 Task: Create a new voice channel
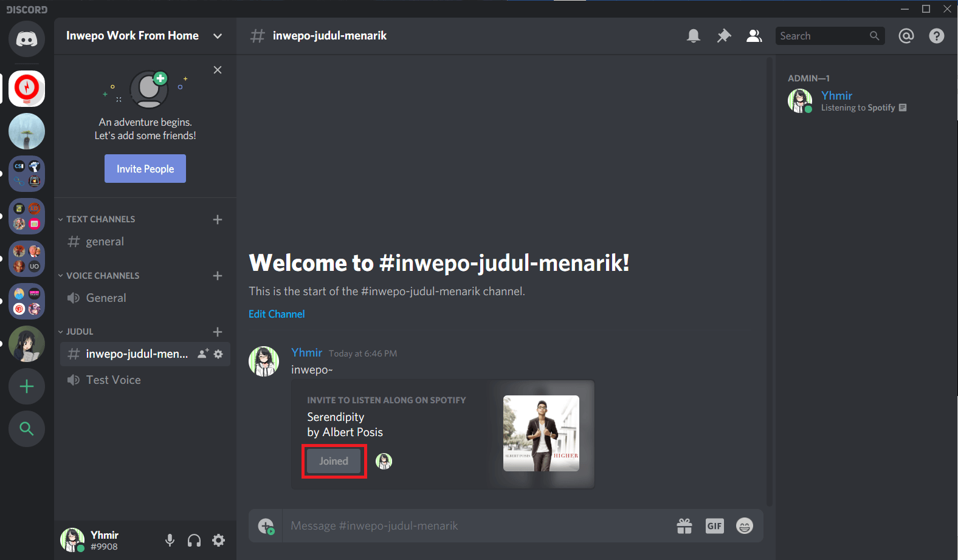218,276
